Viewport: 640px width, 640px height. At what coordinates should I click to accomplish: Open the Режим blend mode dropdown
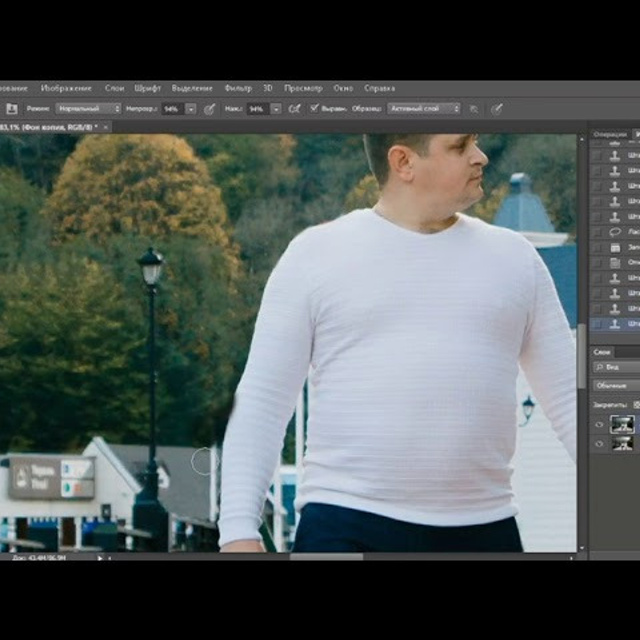click(88, 108)
